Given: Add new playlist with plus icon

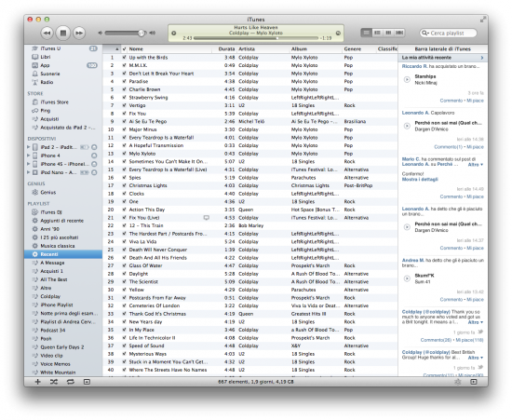Looking at the screenshot, I should (38, 382).
